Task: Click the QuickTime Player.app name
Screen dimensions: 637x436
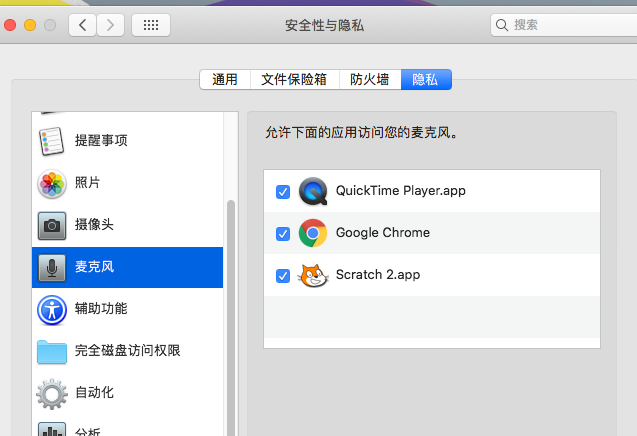Action: [x=401, y=191]
